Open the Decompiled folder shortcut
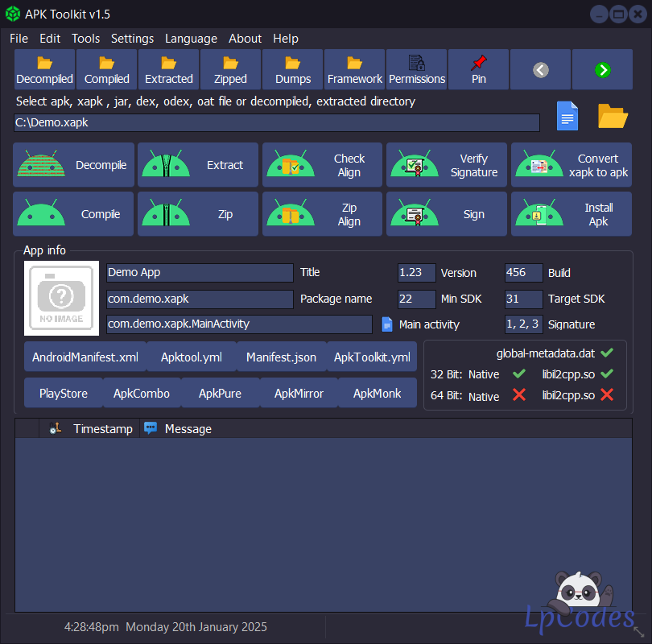Viewport: 652px width, 644px height. [x=45, y=69]
